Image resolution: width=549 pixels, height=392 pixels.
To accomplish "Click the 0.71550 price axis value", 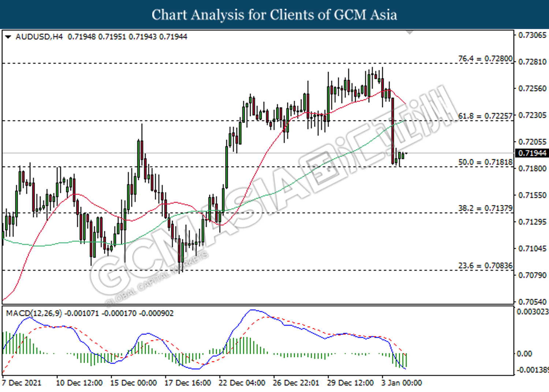I will (533, 195).
